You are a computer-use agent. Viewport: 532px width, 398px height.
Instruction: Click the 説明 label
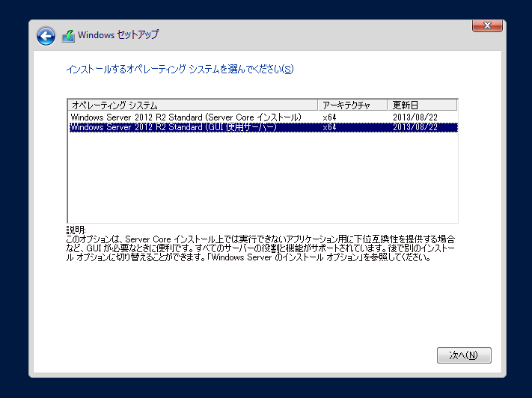click(76, 230)
